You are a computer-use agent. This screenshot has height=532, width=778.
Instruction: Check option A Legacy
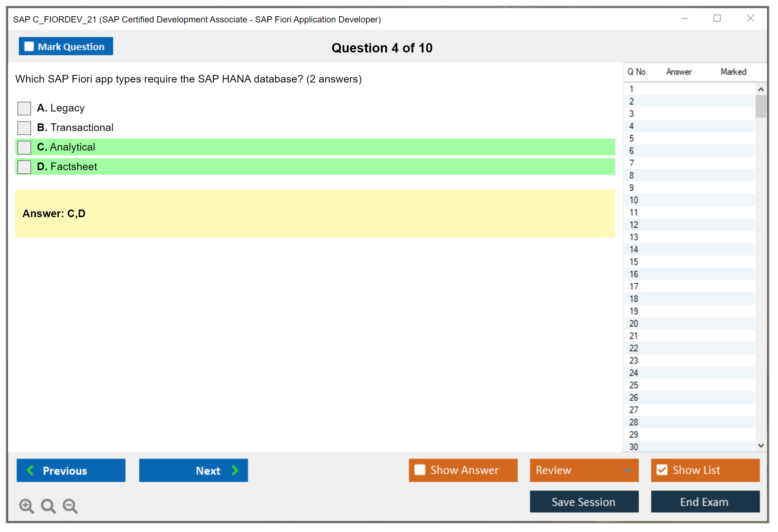pyautogui.click(x=24, y=108)
